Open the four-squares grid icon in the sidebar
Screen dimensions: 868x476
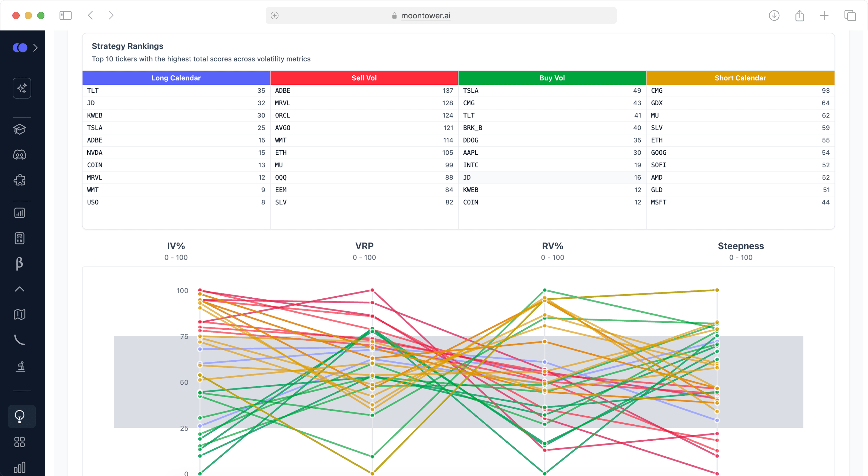tap(20, 442)
